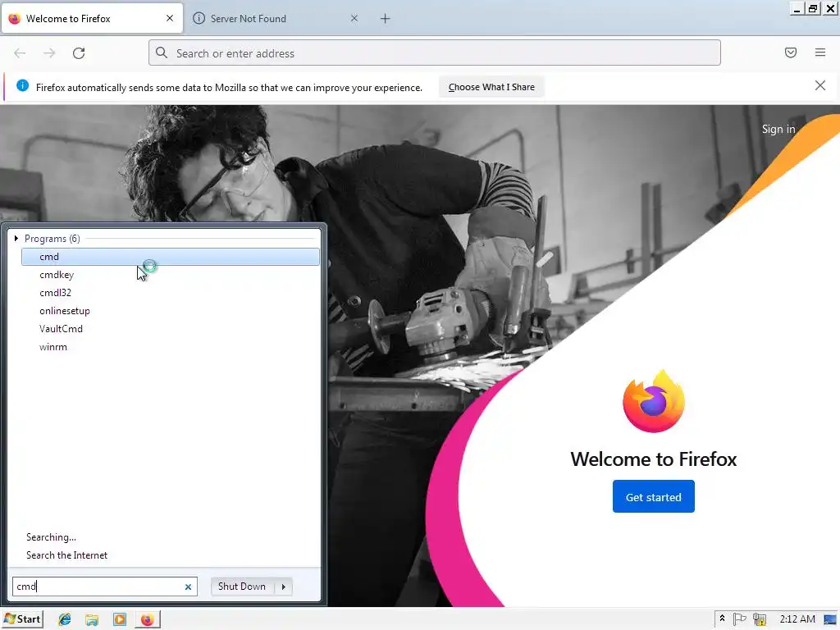Click the Searching... status text
This screenshot has width=840, height=630.
click(x=51, y=537)
